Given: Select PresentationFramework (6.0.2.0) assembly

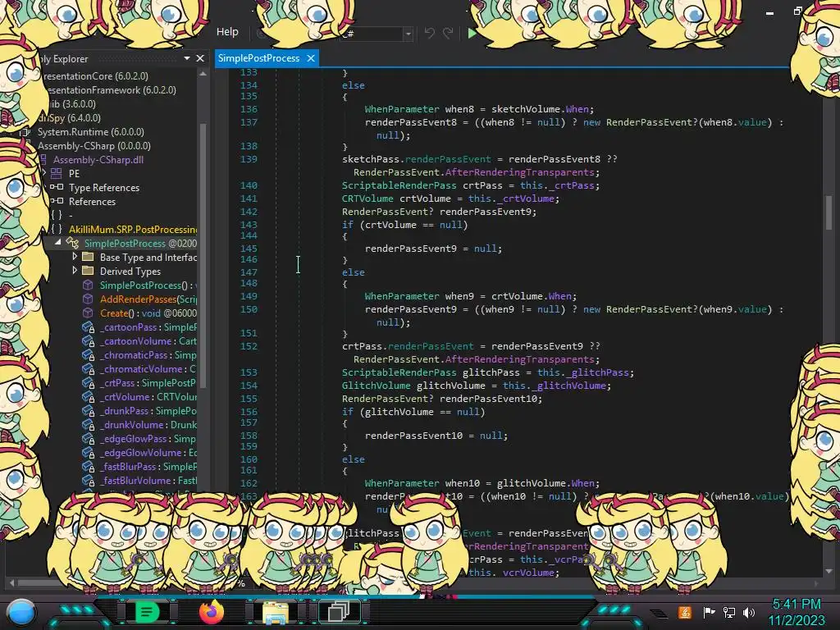Looking at the screenshot, I should point(110,90).
